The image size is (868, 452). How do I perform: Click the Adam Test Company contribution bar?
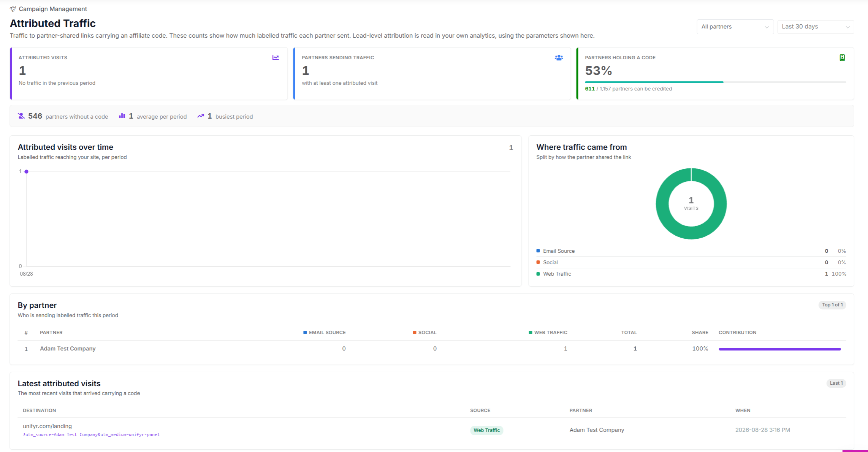point(780,349)
